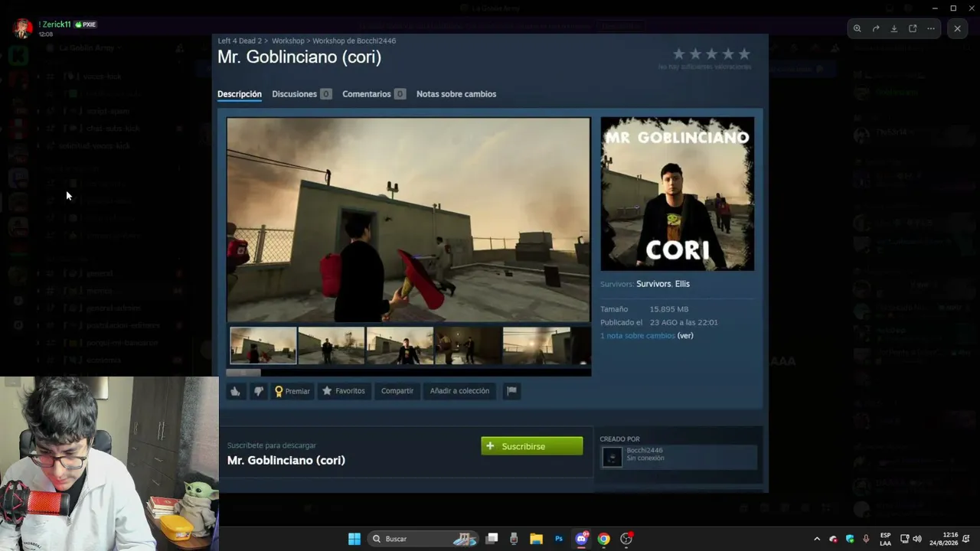Click the ESP LAA language indicator
The image size is (980, 551).
coord(885,539)
